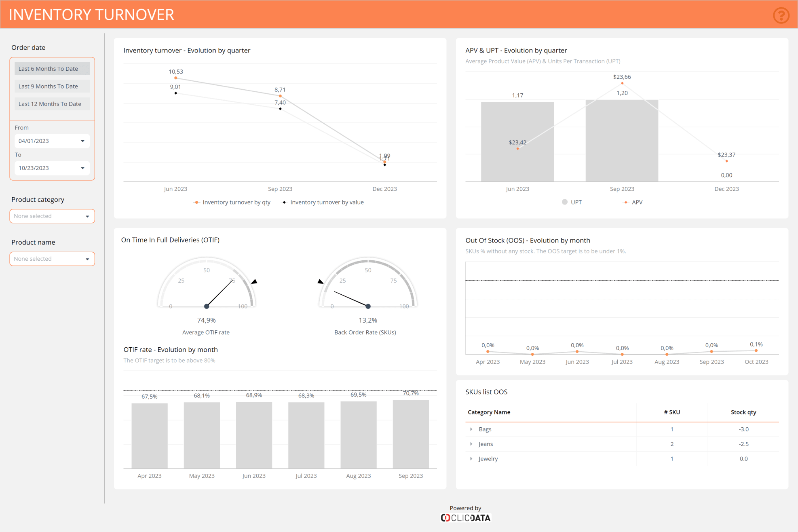Expand the Jewelry category row
The image size is (798, 532).
tap(471, 459)
